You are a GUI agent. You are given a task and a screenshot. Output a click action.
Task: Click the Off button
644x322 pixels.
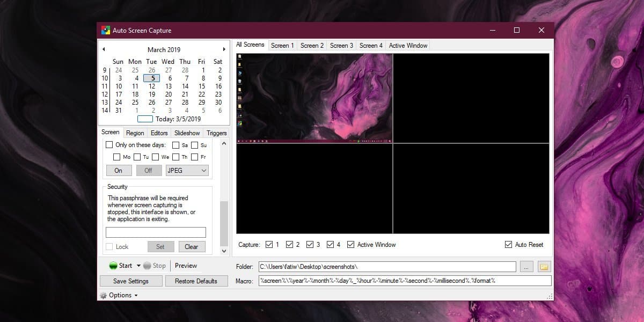148,170
